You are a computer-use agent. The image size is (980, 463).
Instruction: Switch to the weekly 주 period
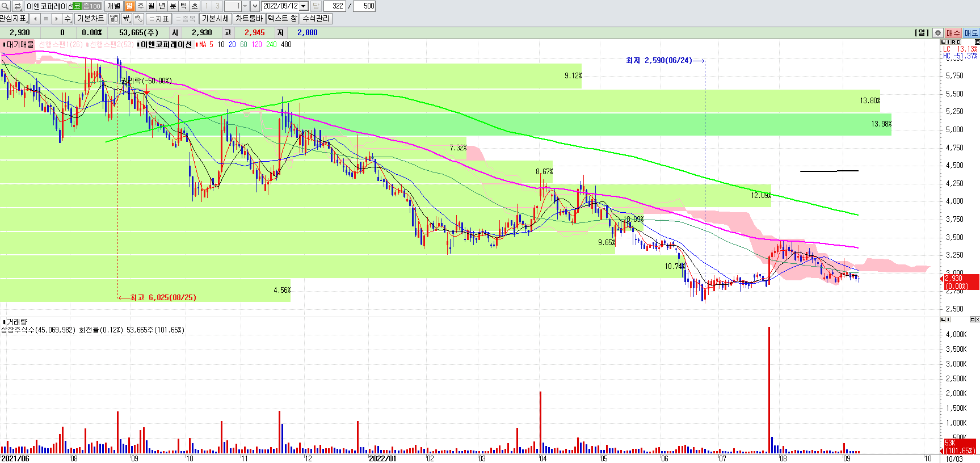[x=141, y=6]
